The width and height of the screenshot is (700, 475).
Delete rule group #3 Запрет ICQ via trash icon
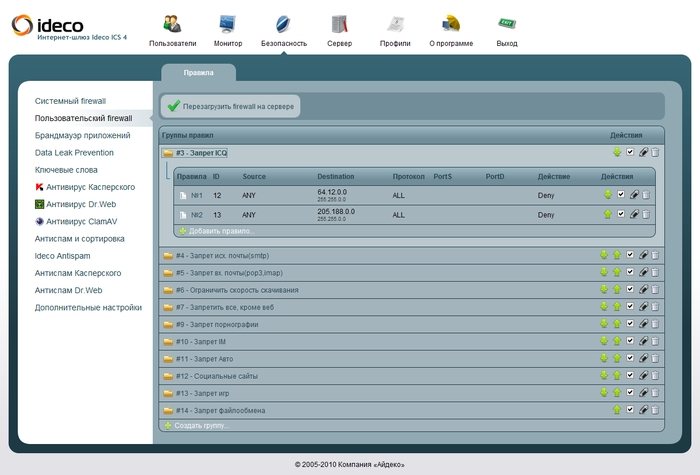coord(655,153)
